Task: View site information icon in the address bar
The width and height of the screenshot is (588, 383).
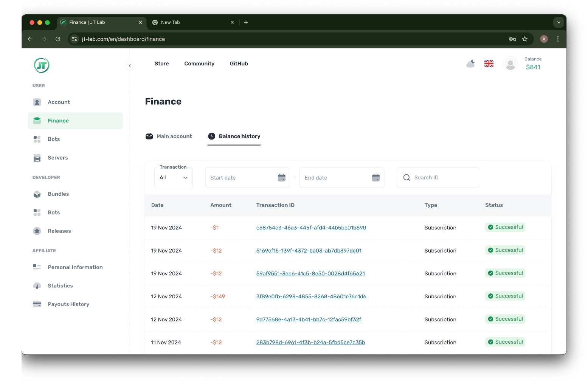Action: tap(74, 39)
